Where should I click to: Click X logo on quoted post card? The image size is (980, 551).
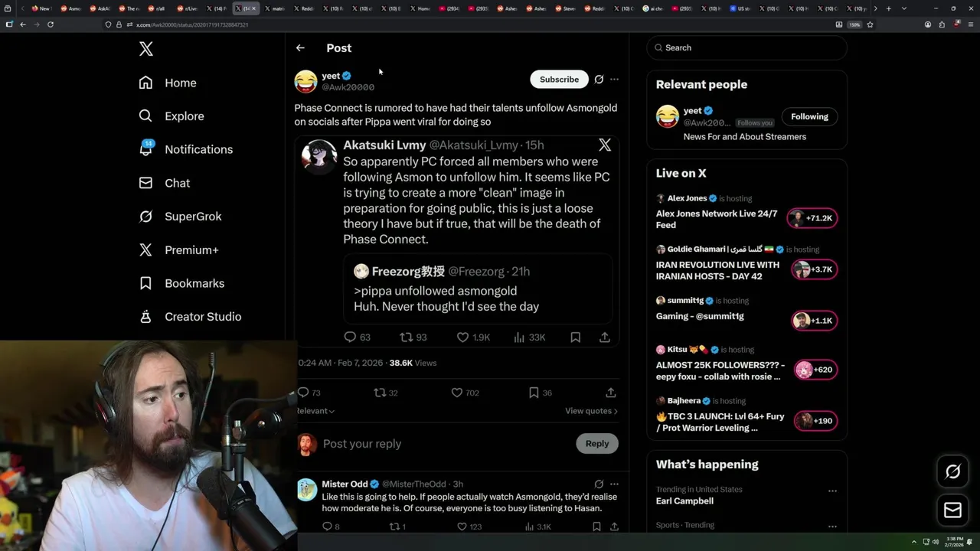(605, 145)
